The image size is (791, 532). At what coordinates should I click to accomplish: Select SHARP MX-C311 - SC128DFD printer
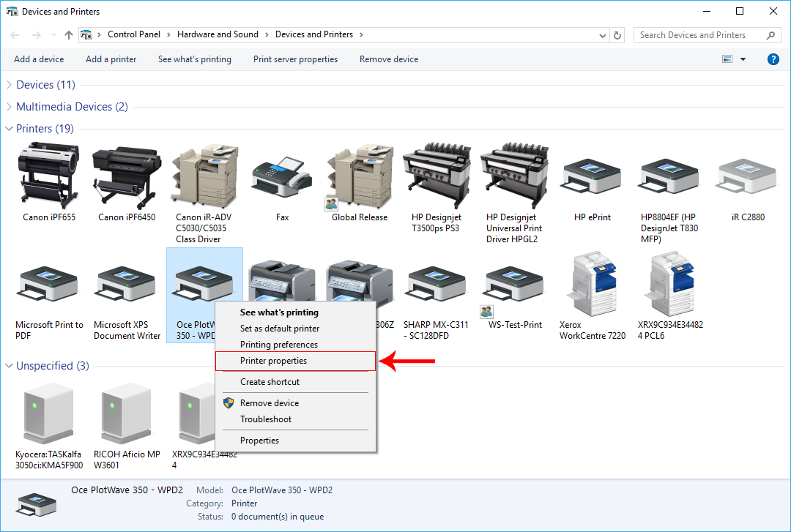pyautogui.click(x=437, y=285)
